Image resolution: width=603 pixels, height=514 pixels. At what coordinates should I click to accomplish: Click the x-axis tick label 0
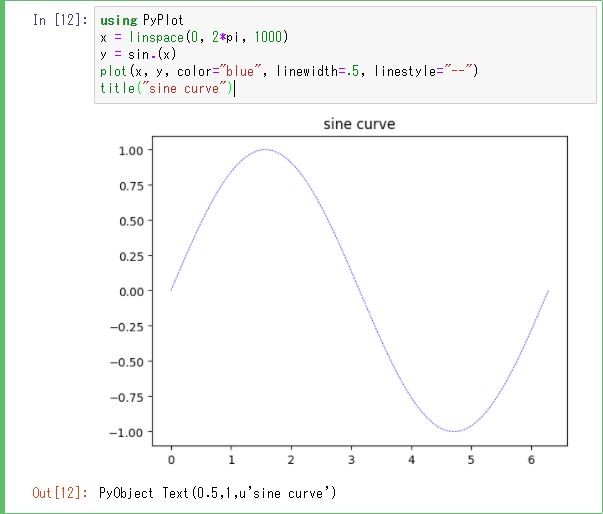(171, 460)
